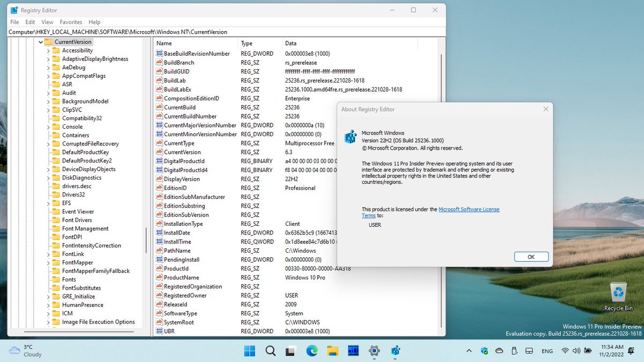Open the Windows Start menu
This screenshot has width=644, height=362.
(250, 351)
